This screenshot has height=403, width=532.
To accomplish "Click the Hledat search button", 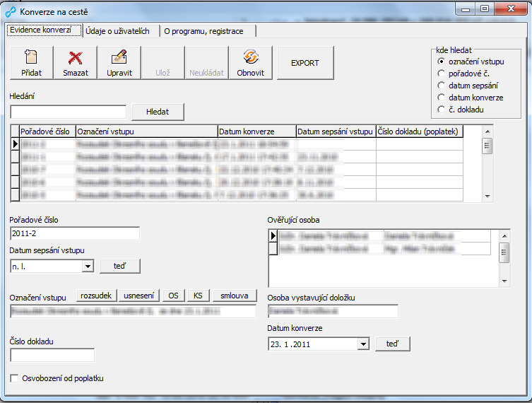I will tap(158, 112).
